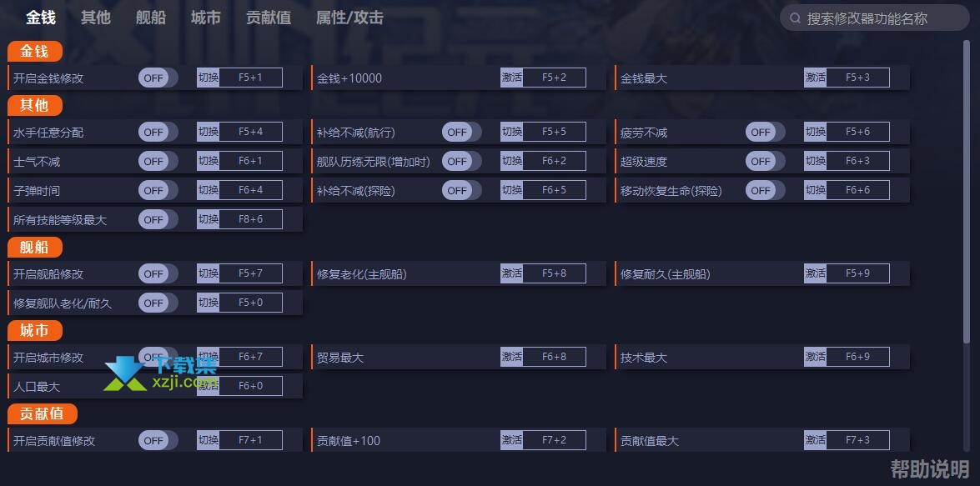Image resolution: width=980 pixels, height=486 pixels.
Task: Click the F5+1 hotkey field
Action: tap(250, 78)
